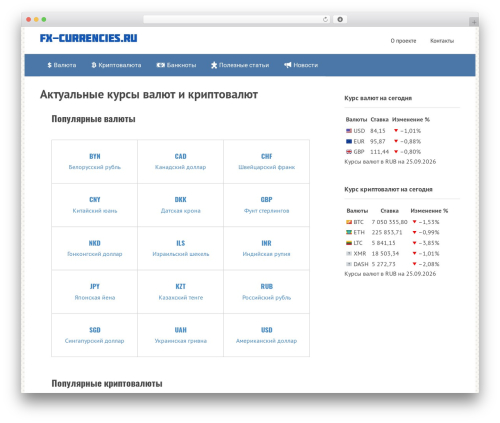Image resolution: width=500 pixels, height=423 pixels.
Task: Click the Курс криптовалют на сегодня heading
Action: [x=388, y=189]
